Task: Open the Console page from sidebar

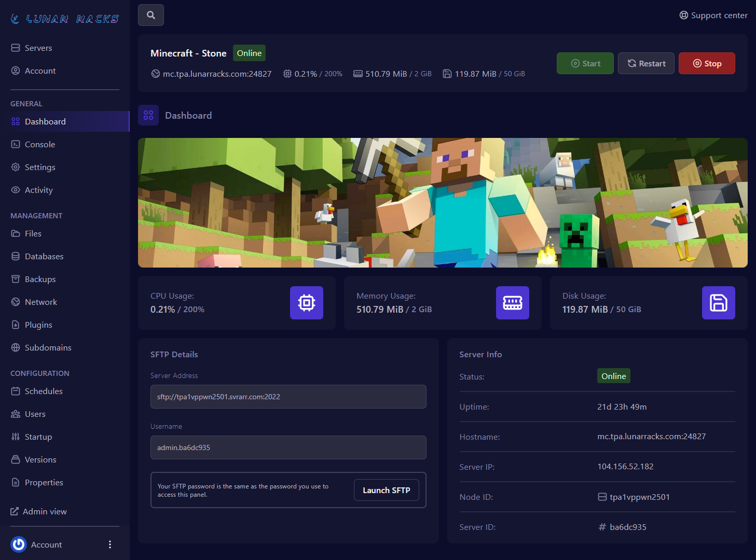Action: 40,144
